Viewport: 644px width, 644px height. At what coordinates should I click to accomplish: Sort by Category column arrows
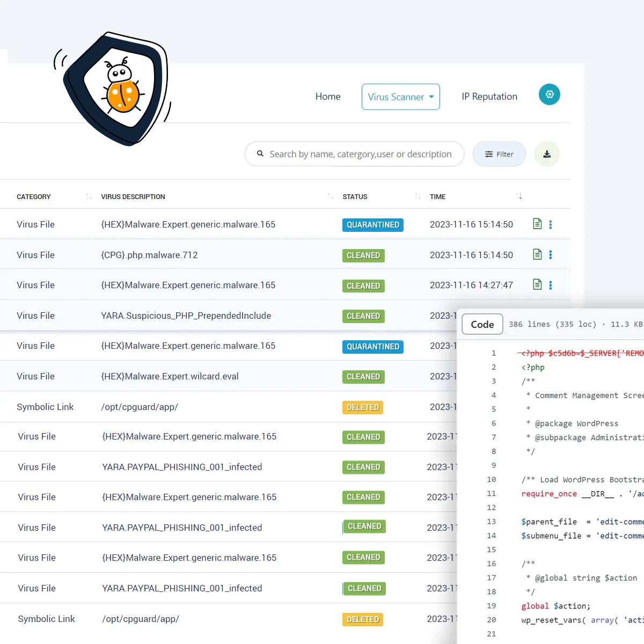point(89,196)
